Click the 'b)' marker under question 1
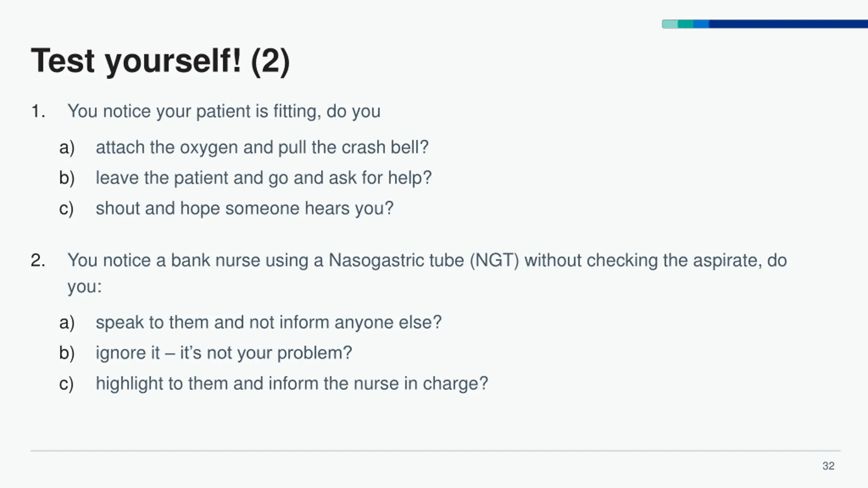868x488 pixels. [x=67, y=178]
